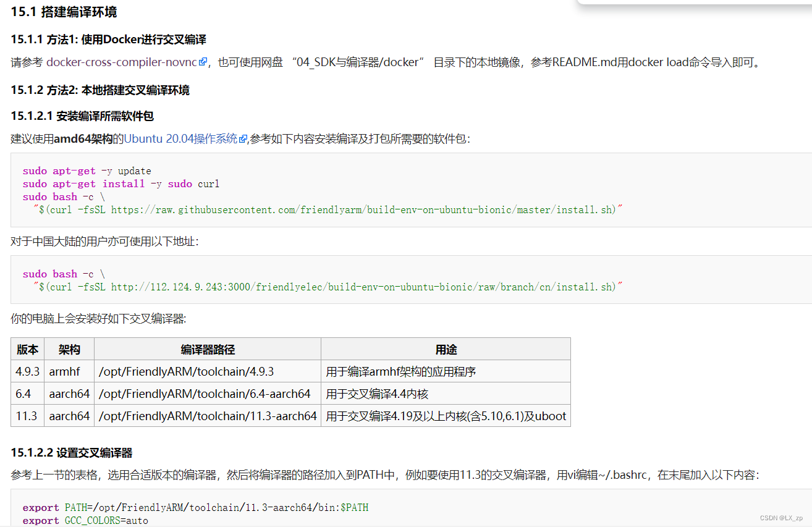This screenshot has width=812, height=527.
Task: Click heading 15.1.2 方法2: 本地搭建交叉编译环境
Action: click(x=100, y=90)
